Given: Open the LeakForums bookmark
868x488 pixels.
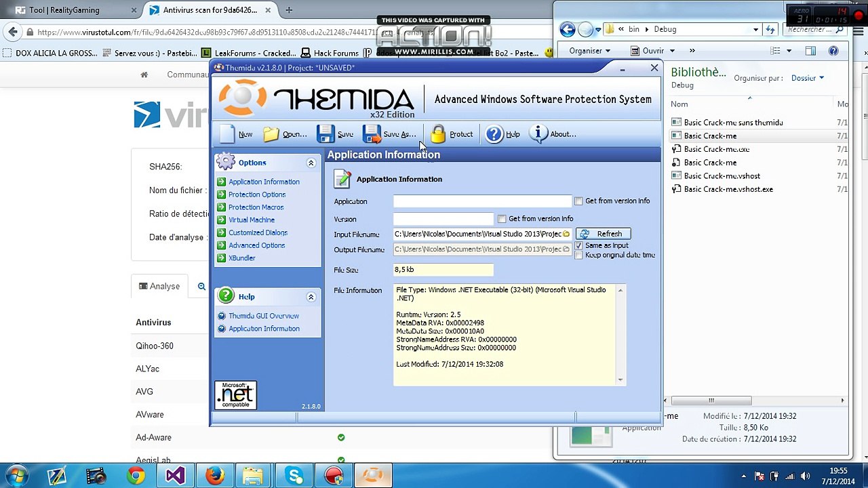Looking at the screenshot, I should click(249, 54).
